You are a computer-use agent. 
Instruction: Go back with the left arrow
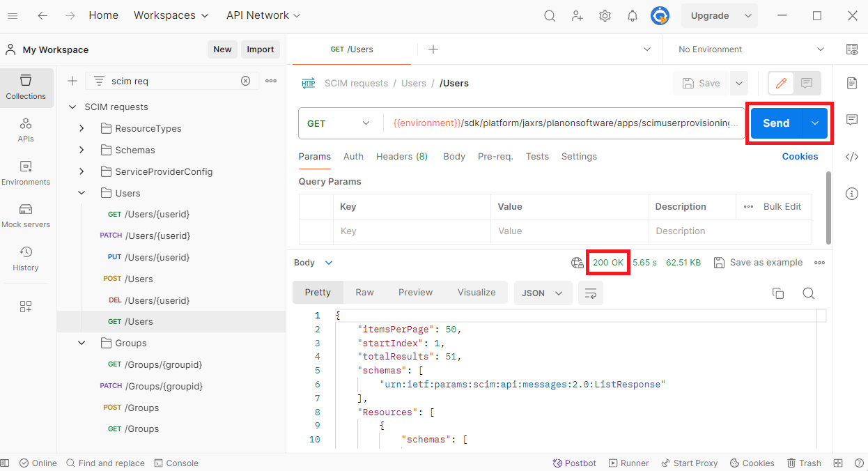pos(43,15)
